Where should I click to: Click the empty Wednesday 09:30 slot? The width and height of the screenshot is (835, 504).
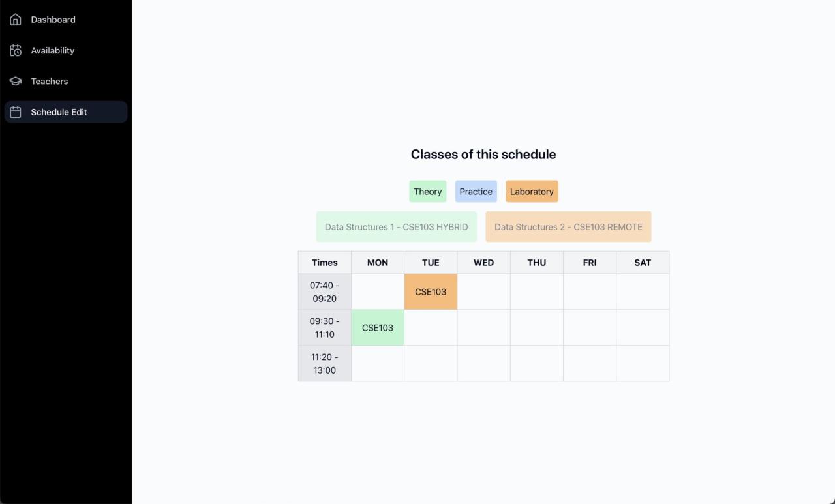click(x=483, y=328)
